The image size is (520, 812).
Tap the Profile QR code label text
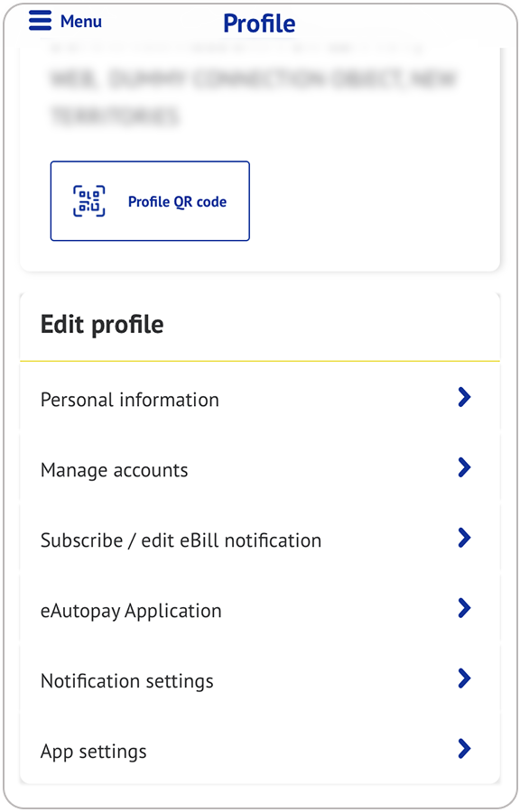point(177,201)
